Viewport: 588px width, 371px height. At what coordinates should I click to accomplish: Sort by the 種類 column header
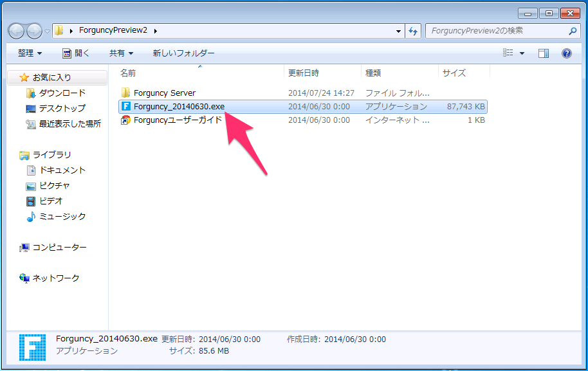click(374, 73)
